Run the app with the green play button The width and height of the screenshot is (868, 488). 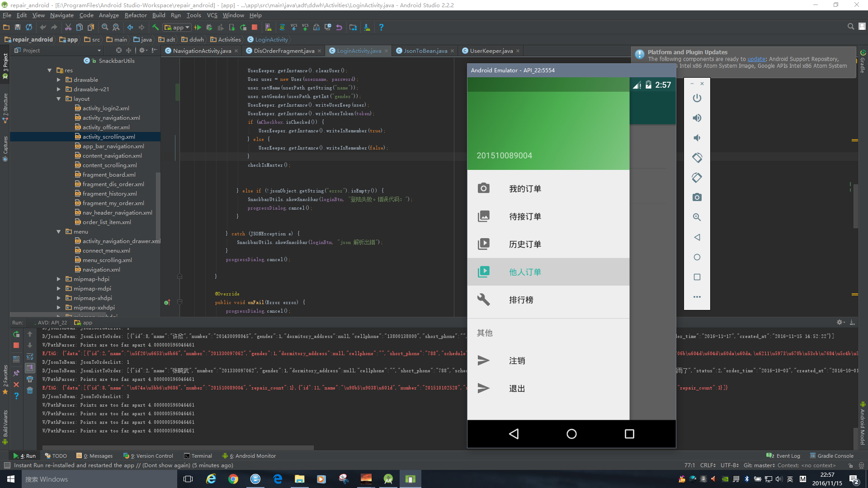click(x=198, y=28)
